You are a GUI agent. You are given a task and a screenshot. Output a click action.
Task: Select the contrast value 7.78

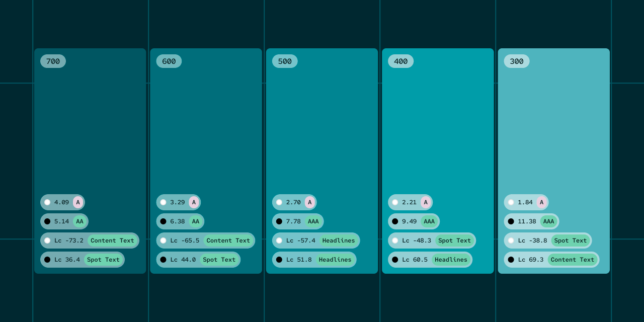[x=293, y=221]
